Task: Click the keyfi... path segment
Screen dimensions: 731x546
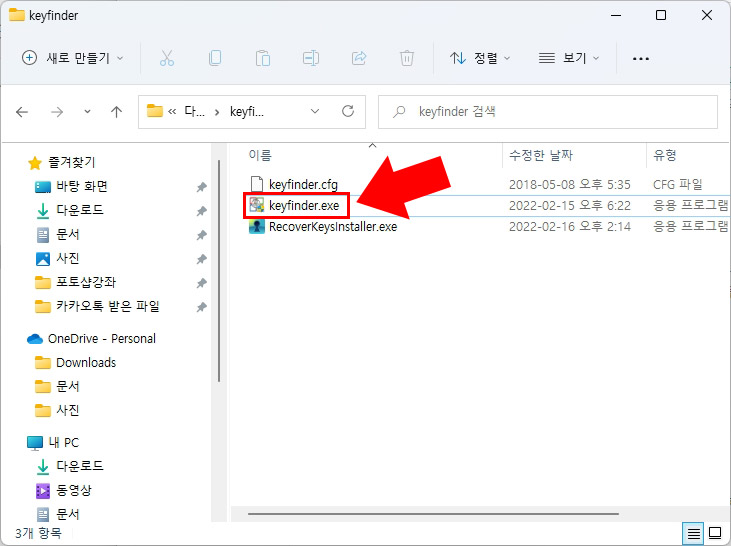Action: click(247, 112)
